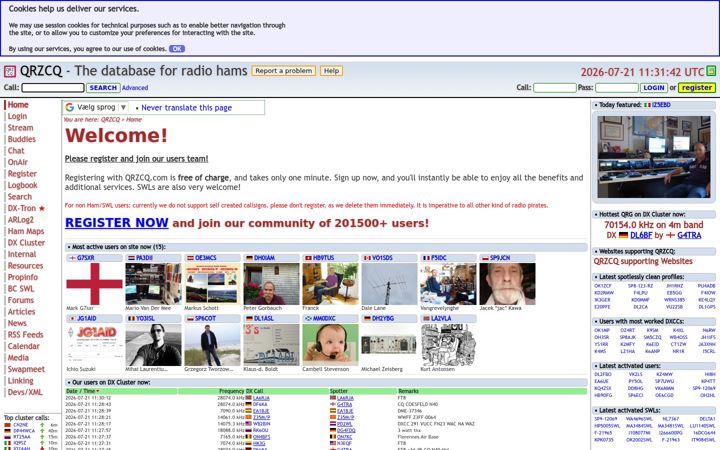Screen dimensions: 720x450
Task: Focus the login Call input field
Action: point(555,88)
